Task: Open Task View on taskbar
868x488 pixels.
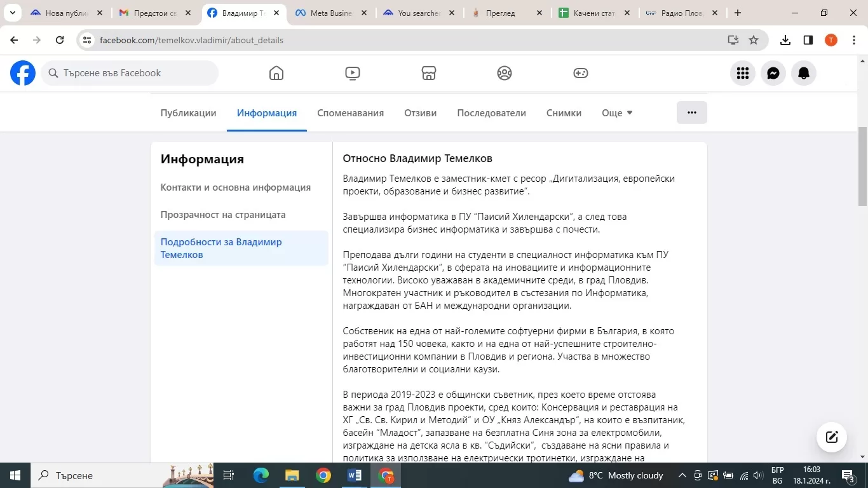Action: 229,475
